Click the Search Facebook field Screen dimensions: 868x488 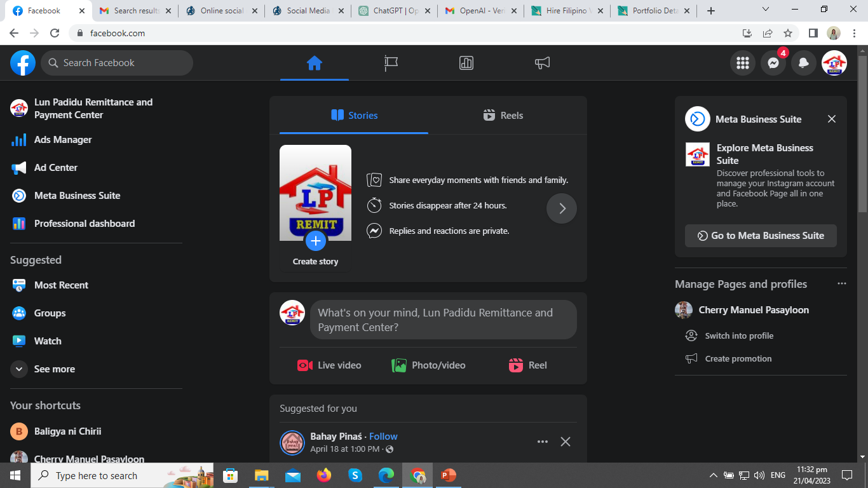[117, 63]
